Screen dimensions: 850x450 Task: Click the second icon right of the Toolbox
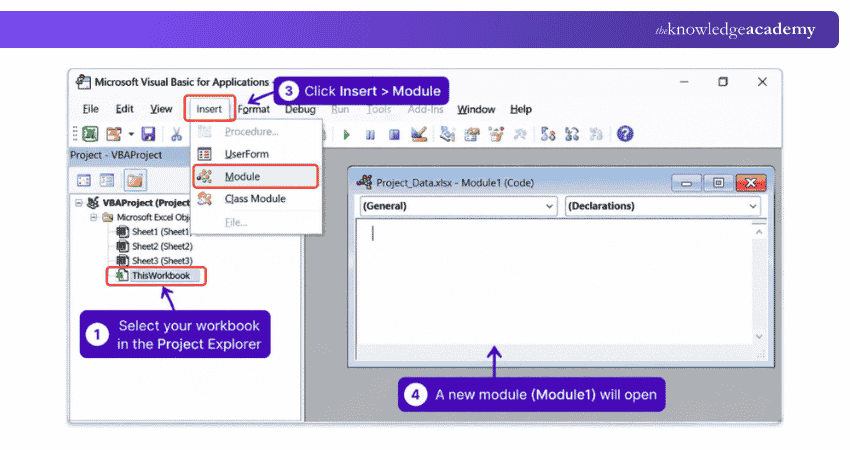572,134
